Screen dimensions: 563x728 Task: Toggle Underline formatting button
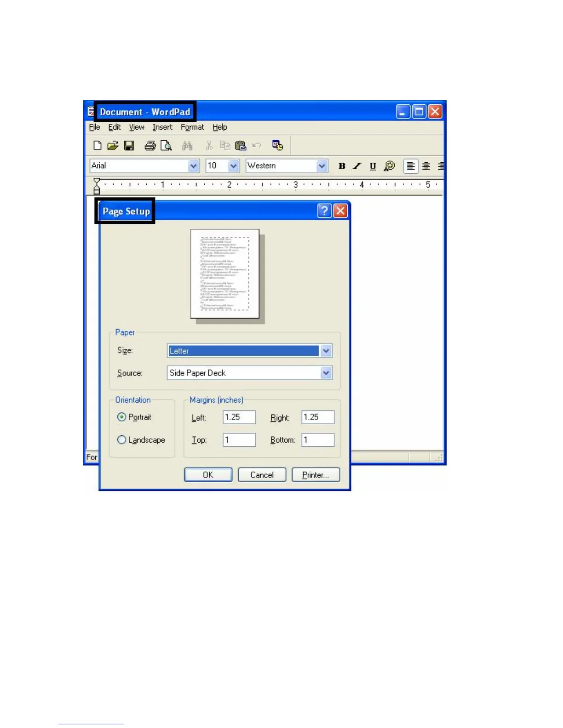click(373, 166)
